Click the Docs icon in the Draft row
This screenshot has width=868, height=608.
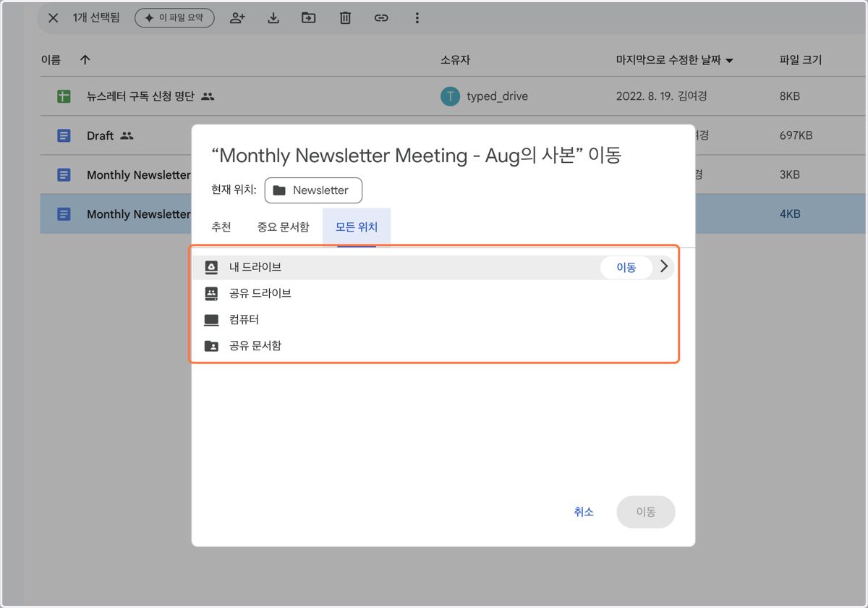(64, 135)
